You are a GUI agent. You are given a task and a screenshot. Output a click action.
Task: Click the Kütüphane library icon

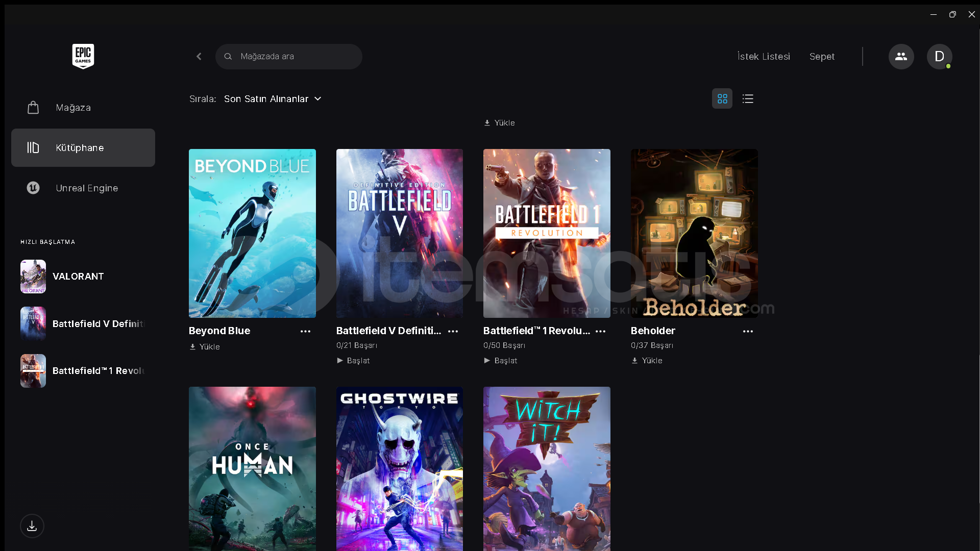tap(33, 147)
